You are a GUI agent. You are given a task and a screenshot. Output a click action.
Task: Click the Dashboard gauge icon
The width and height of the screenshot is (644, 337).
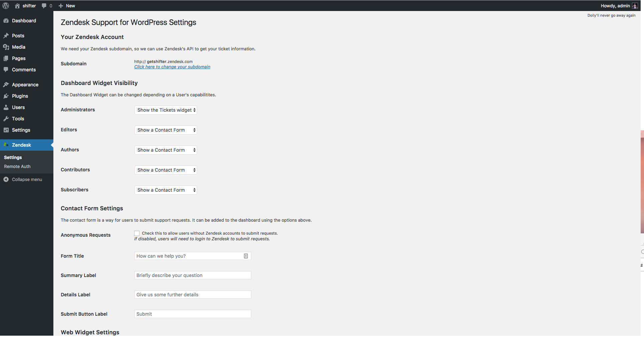tap(6, 21)
